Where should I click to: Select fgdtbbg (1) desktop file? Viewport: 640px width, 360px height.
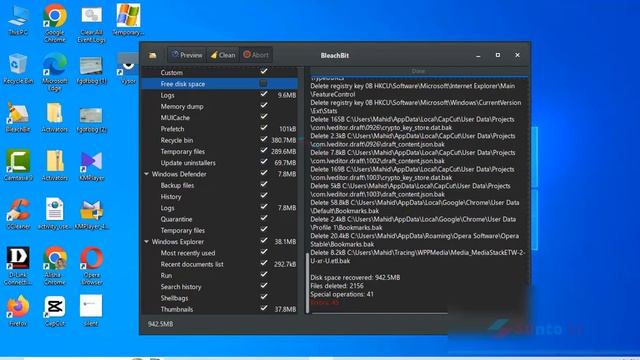point(91,69)
